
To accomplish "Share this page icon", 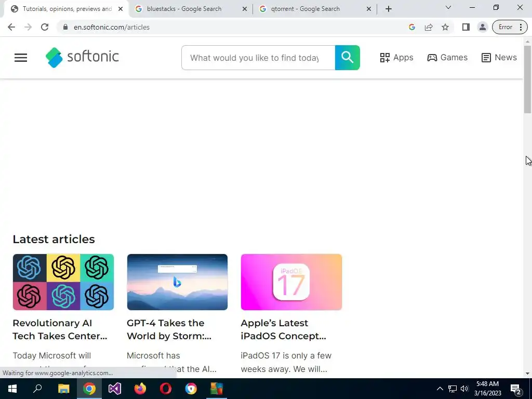I will 429,27.
